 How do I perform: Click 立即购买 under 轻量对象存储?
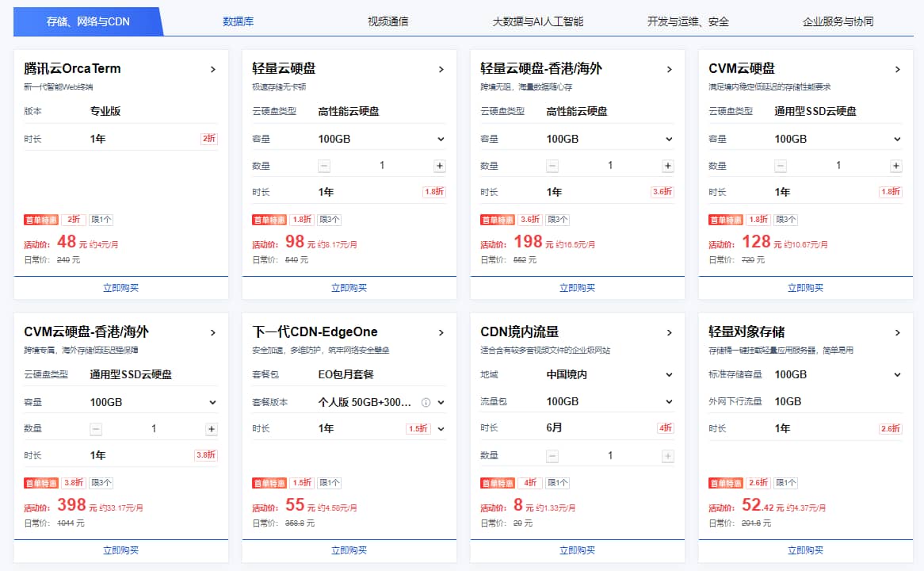point(806,550)
